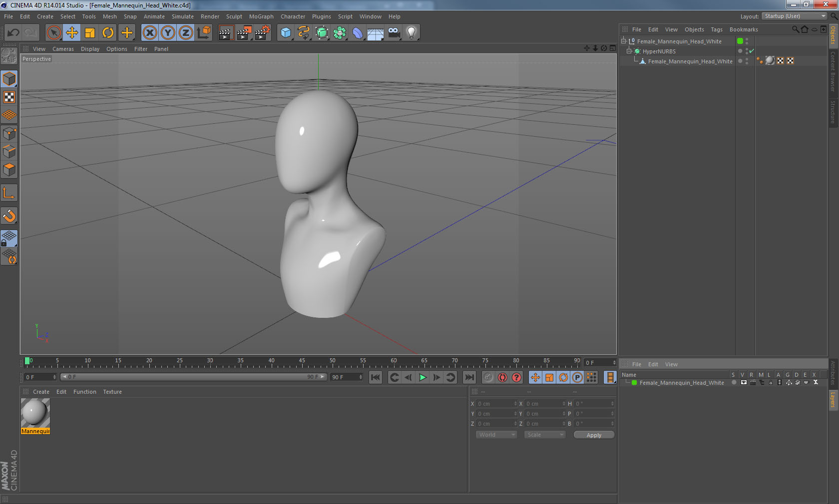Open the HyperNURBS generators icon
The width and height of the screenshot is (839, 504).
[x=322, y=33]
